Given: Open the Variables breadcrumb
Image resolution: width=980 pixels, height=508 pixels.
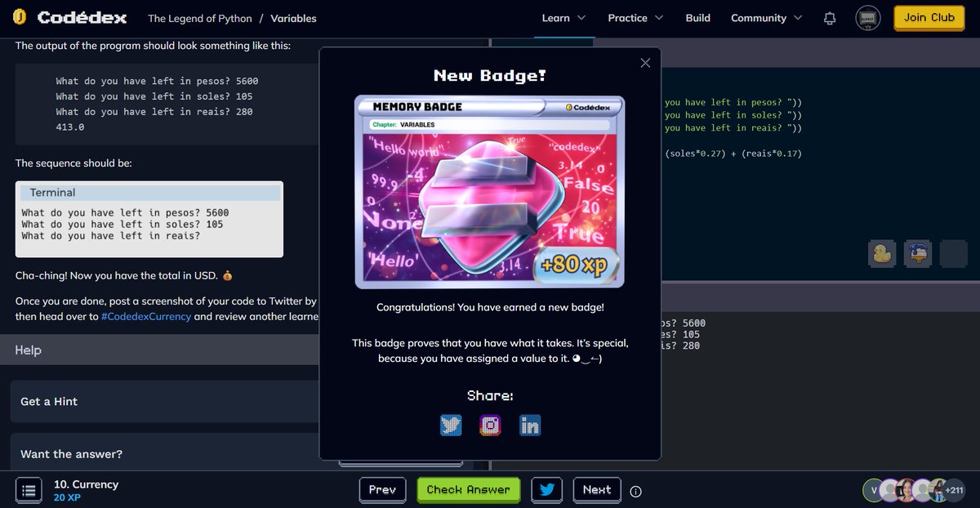Looking at the screenshot, I should click(293, 18).
